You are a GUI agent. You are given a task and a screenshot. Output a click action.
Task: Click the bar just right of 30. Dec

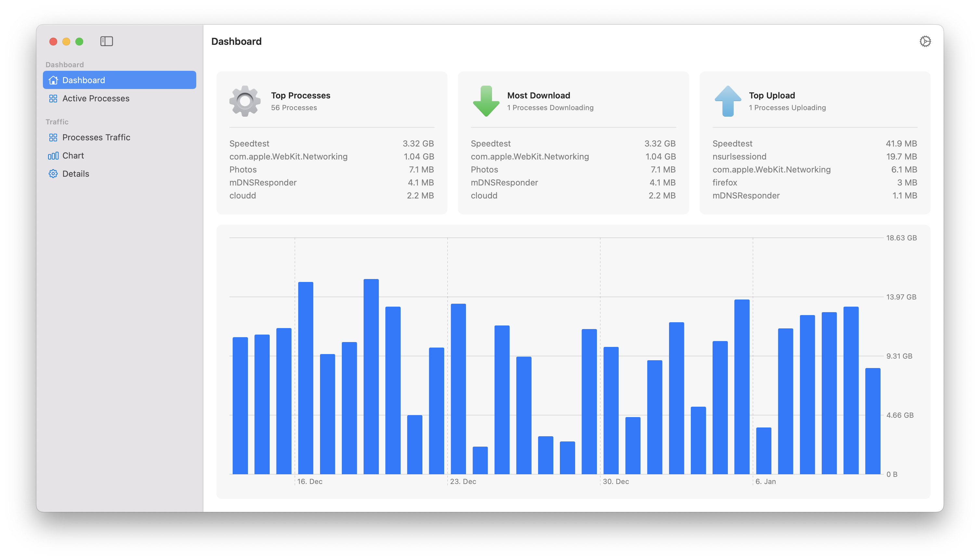tap(611, 410)
